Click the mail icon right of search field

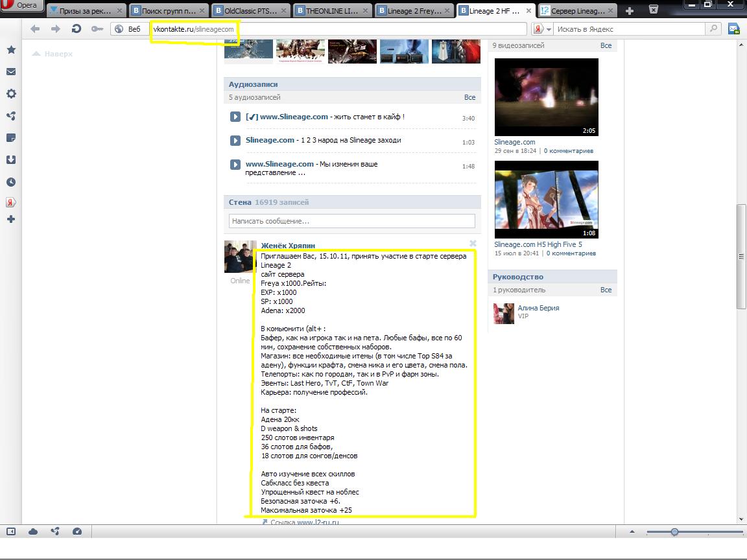point(734,29)
